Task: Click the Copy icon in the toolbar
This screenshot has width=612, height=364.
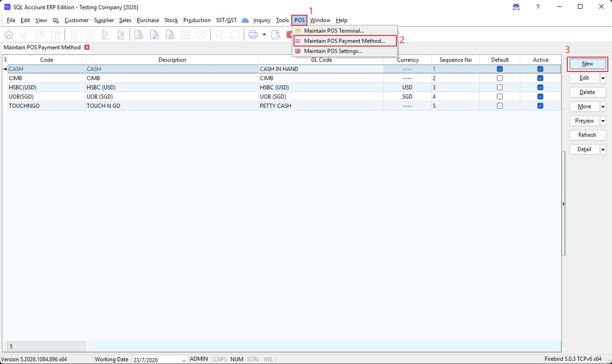Action: (x=40, y=35)
